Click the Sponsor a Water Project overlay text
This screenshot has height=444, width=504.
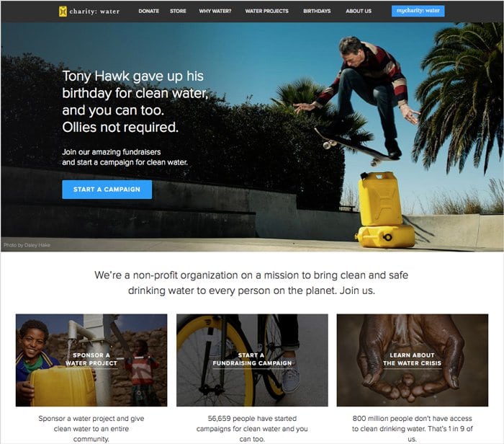tap(91, 360)
